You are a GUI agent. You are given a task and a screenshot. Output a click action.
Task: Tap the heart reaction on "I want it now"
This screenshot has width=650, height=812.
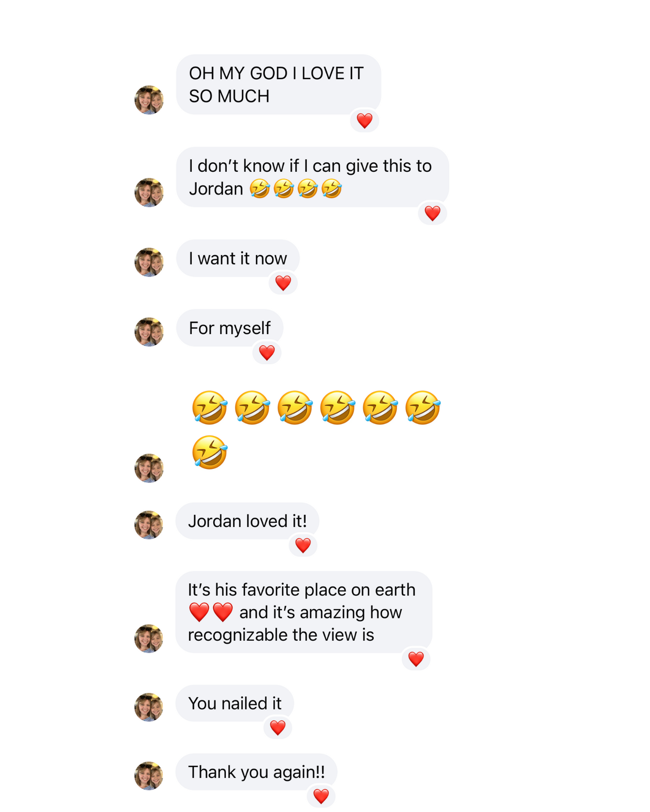tap(283, 283)
